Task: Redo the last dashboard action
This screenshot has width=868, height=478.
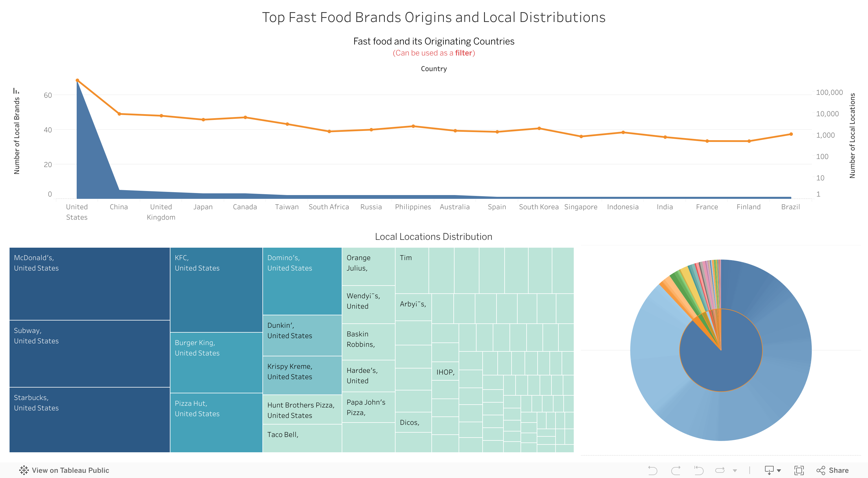Action: (676, 470)
